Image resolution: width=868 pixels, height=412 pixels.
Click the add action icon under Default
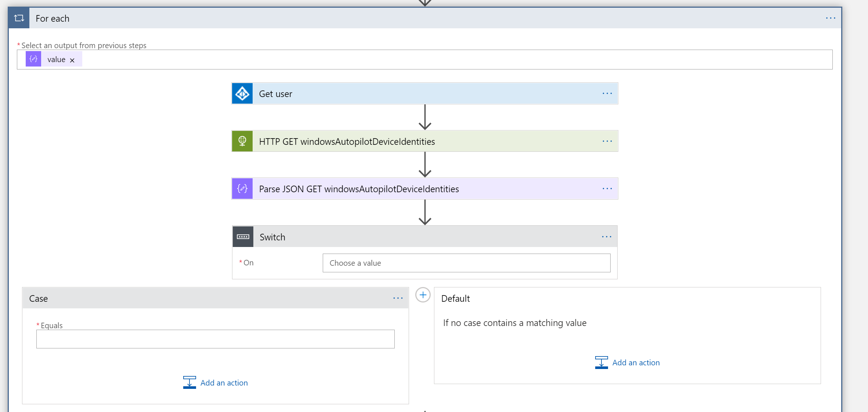pyautogui.click(x=602, y=362)
